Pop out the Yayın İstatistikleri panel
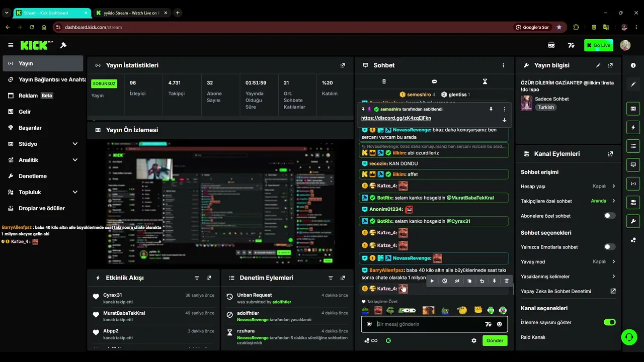 (343, 65)
